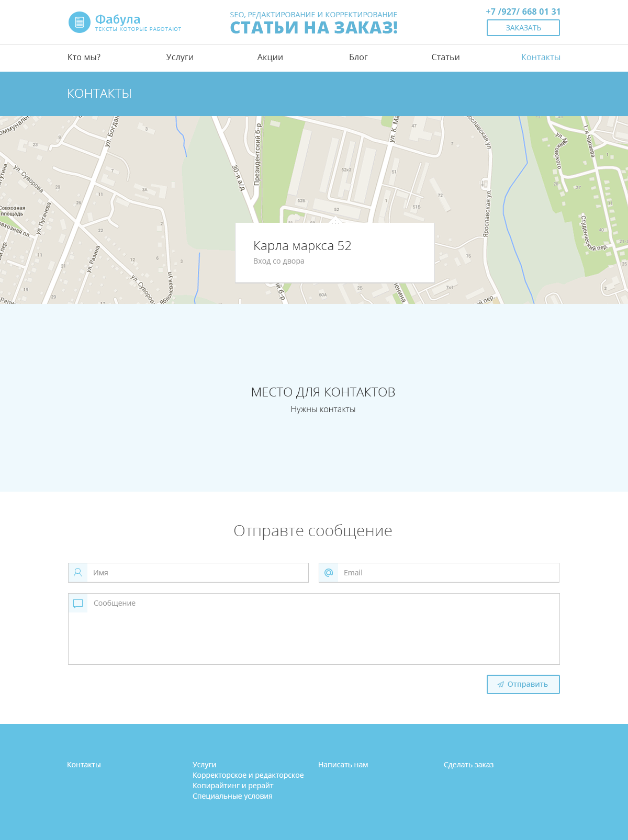Click into the Email input field
Viewport: 628px width, 840px height.
coord(448,573)
